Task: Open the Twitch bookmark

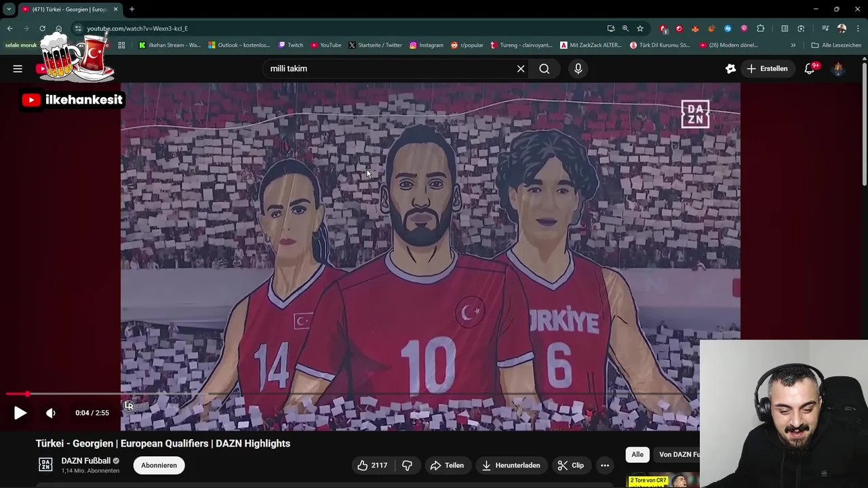Action: click(x=291, y=45)
